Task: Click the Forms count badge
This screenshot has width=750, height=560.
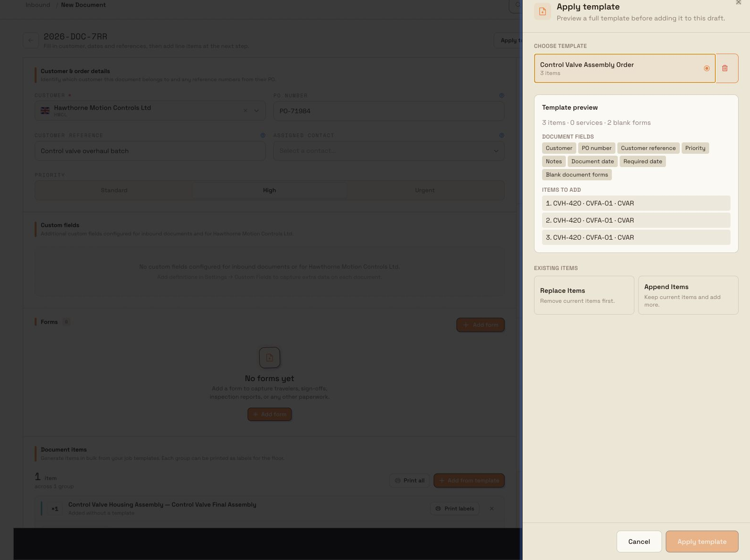Action: 66,322
